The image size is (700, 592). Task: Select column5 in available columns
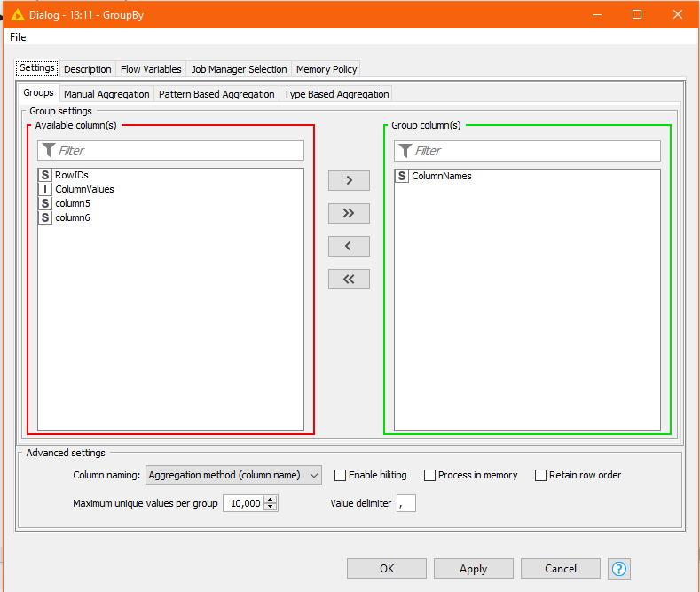point(170,203)
